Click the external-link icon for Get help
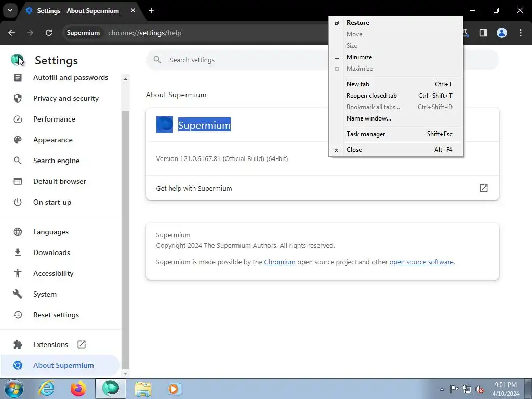This screenshot has width=532, height=399. pos(484,188)
